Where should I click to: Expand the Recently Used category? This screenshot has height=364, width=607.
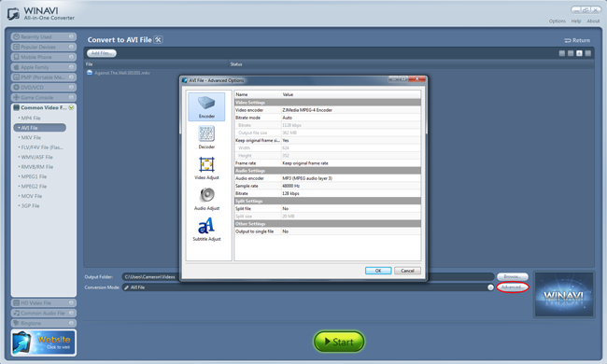click(43, 36)
